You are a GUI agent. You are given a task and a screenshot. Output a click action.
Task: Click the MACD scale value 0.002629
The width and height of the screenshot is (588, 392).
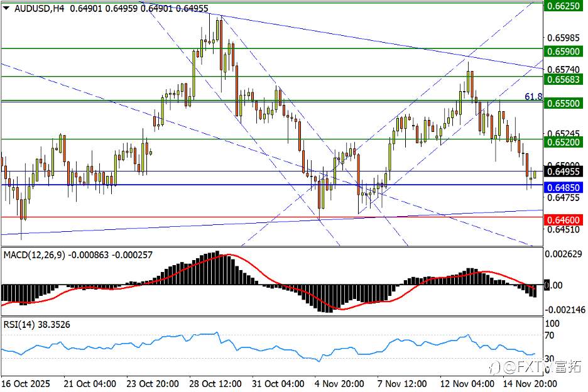[x=563, y=254]
